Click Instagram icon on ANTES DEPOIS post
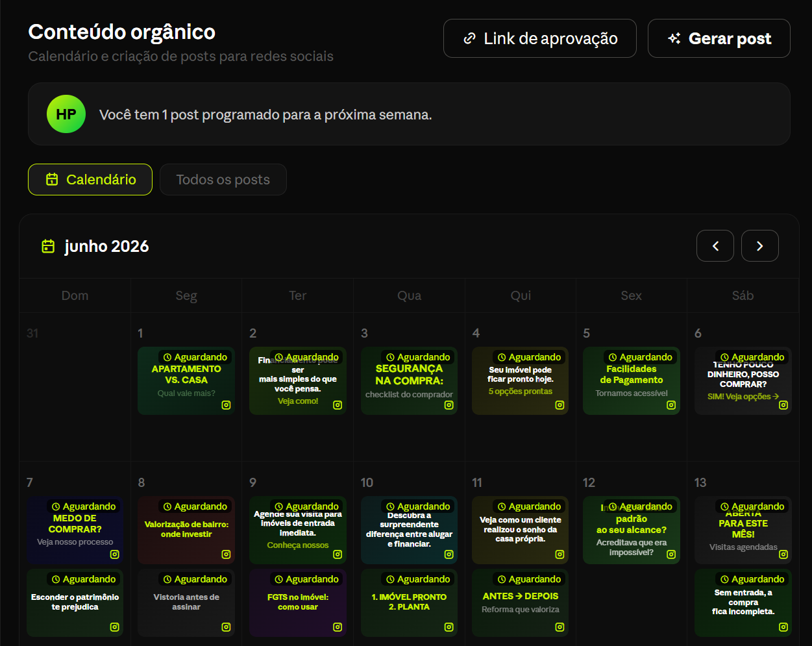This screenshot has width=812, height=646. click(560, 627)
